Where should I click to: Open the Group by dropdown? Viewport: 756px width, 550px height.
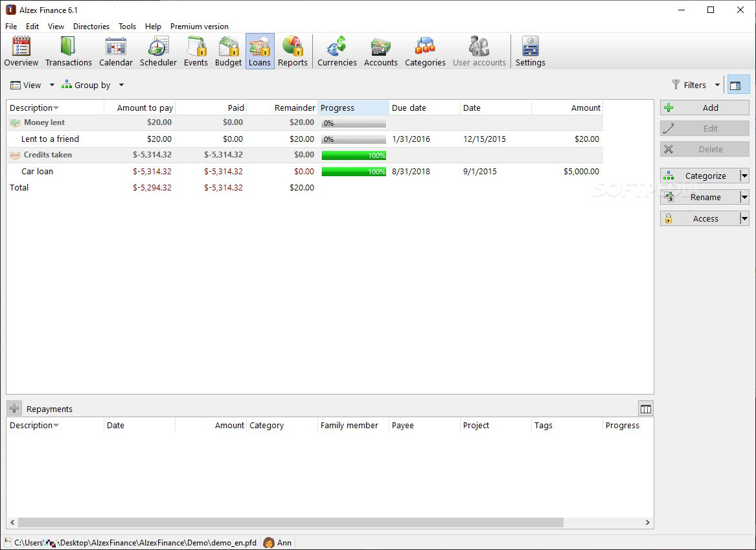93,85
